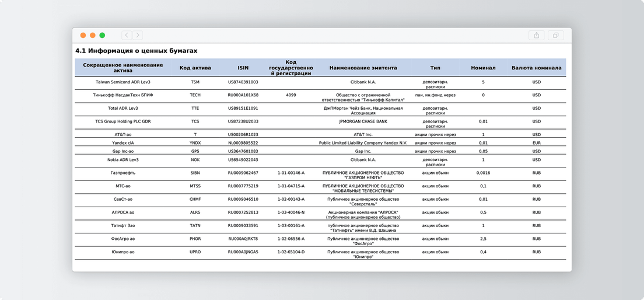Click the 'TTE' asset code
Image resolution: width=644 pixels, height=300 pixels.
click(195, 108)
